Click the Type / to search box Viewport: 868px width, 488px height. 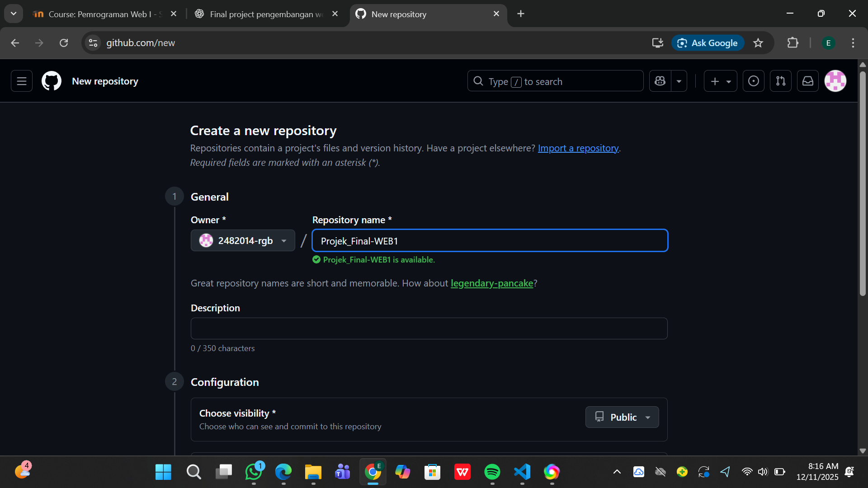pos(555,81)
